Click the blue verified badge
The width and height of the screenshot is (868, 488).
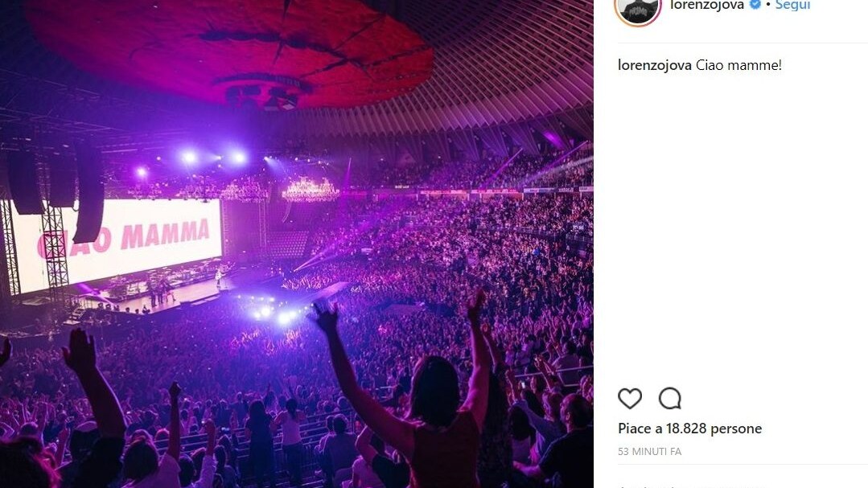click(755, 5)
